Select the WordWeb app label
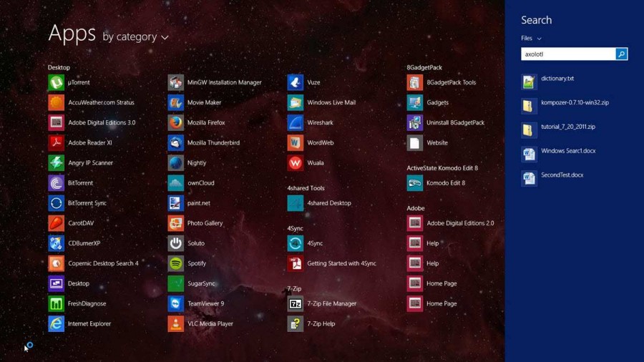This screenshot has height=362, width=644. (x=321, y=143)
